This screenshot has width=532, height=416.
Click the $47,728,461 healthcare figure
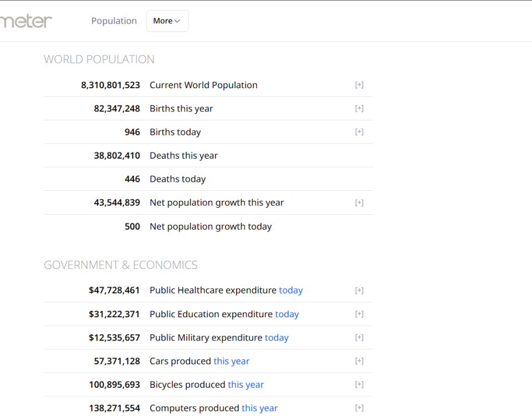[114, 290]
